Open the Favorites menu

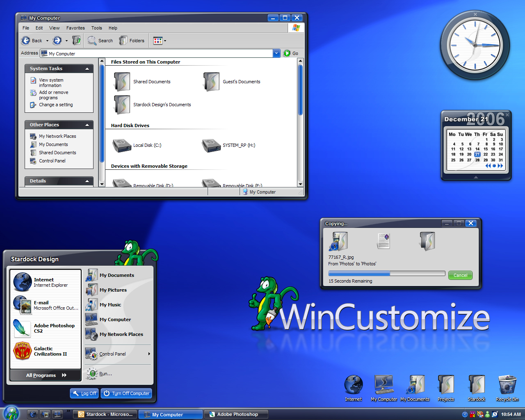click(x=75, y=28)
